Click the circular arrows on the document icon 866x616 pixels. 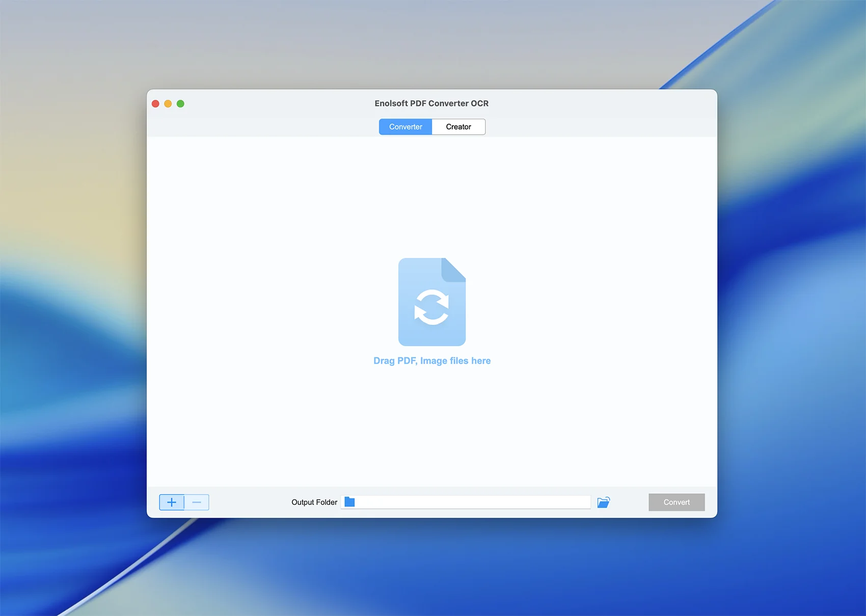[431, 307]
